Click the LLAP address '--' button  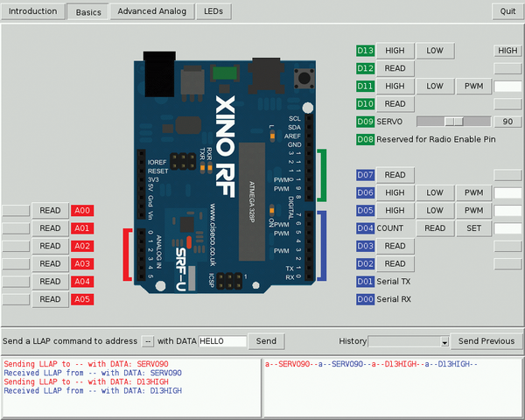[148, 341]
